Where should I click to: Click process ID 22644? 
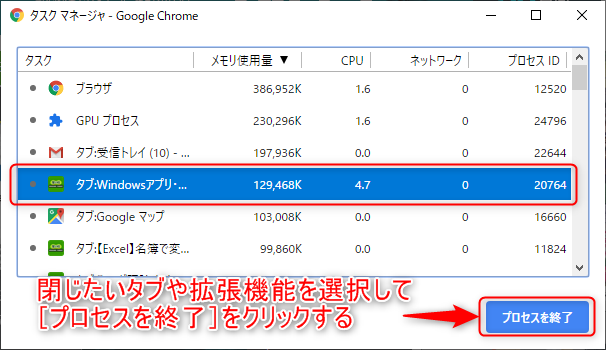click(550, 153)
